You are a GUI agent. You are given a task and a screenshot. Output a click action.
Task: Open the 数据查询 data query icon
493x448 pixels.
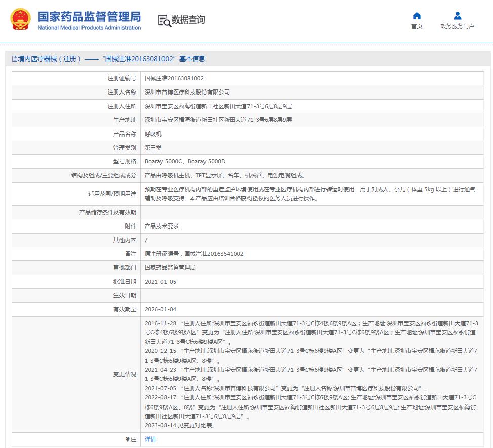point(163,21)
